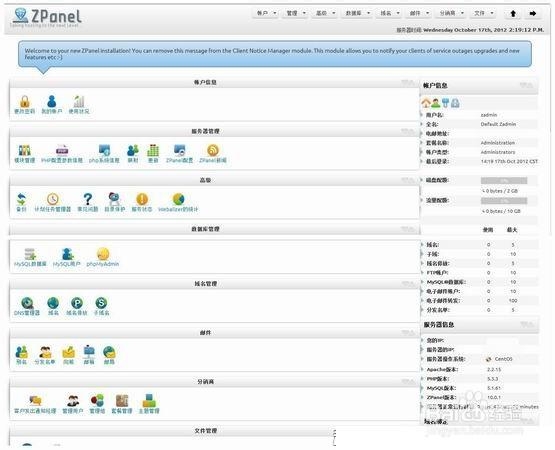
Task: Click the lock icon in account panel
Action: pos(456,103)
